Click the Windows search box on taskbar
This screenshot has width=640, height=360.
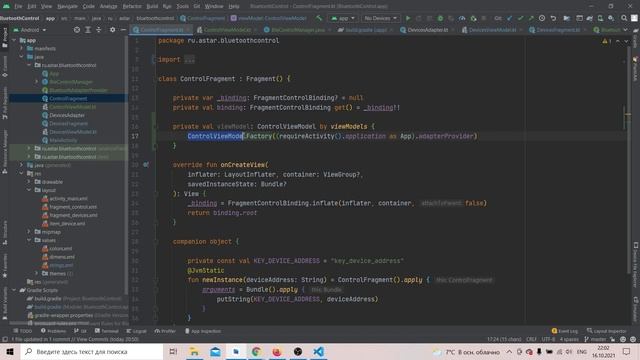92,351
